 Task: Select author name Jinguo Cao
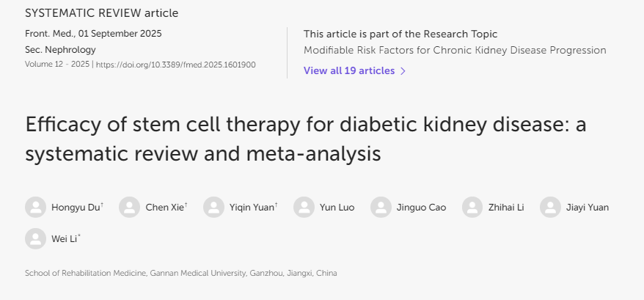coord(421,207)
